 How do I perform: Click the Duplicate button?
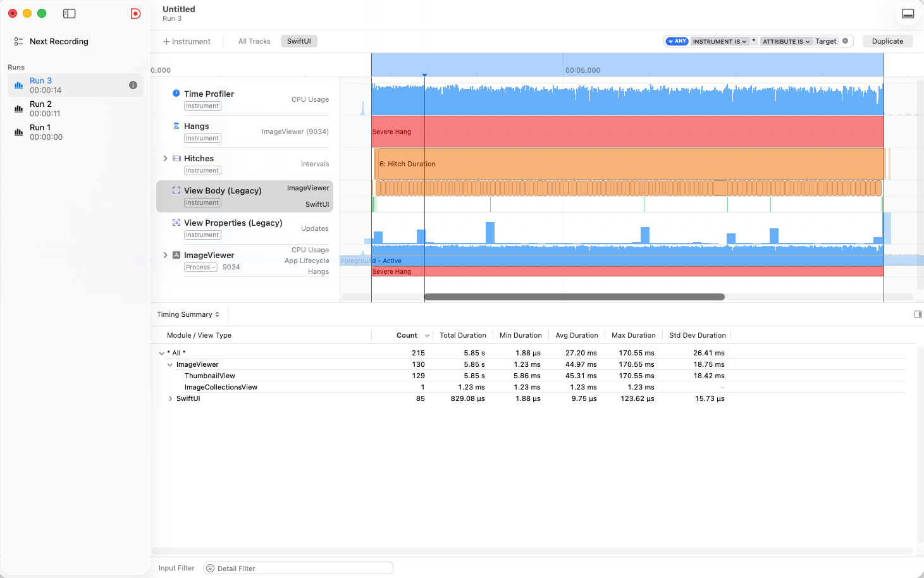[887, 41]
